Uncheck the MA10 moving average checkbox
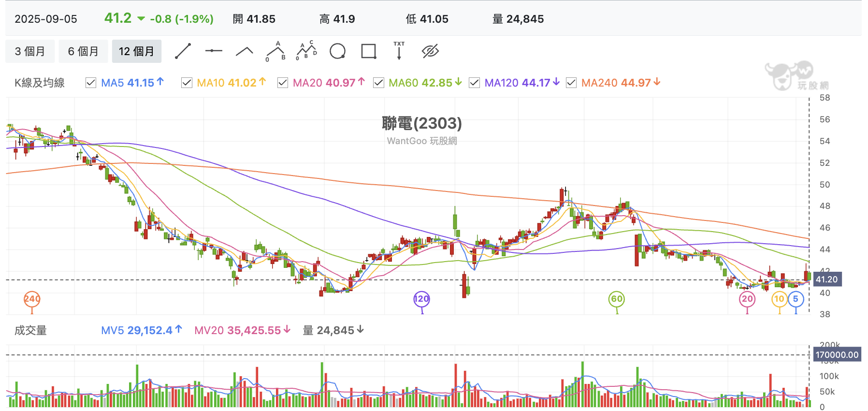 [187, 83]
